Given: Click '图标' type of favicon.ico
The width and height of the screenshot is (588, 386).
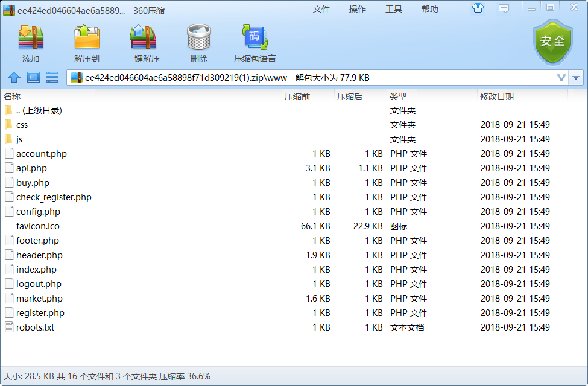Looking at the screenshot, I should click(x=399, y=226).
